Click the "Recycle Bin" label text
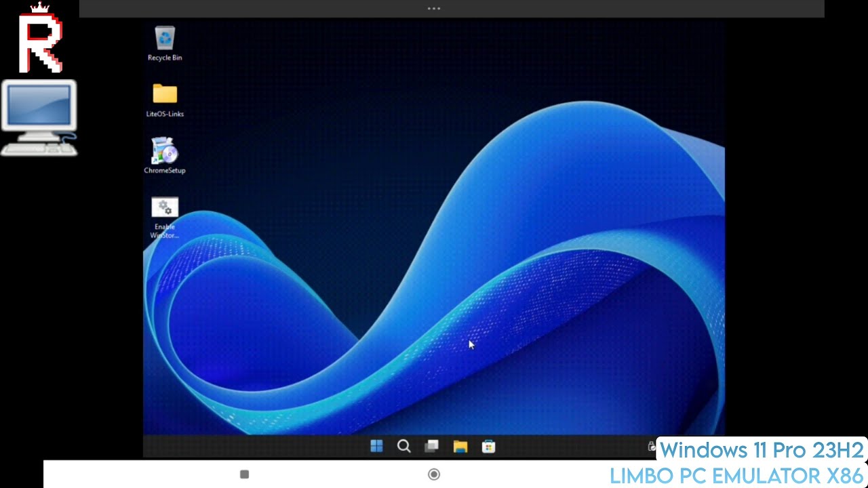 point(165,58)
